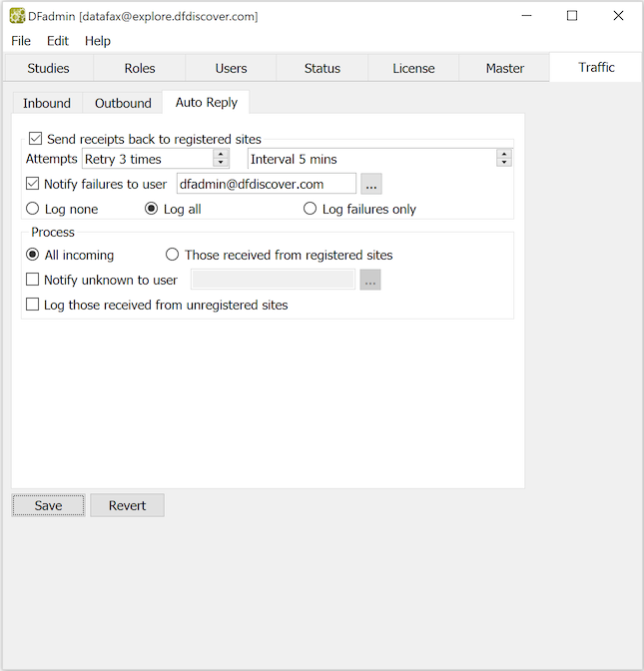Click the DFadmin app icon in title bar
Viewport: 644px width, 671px height.
17,16
